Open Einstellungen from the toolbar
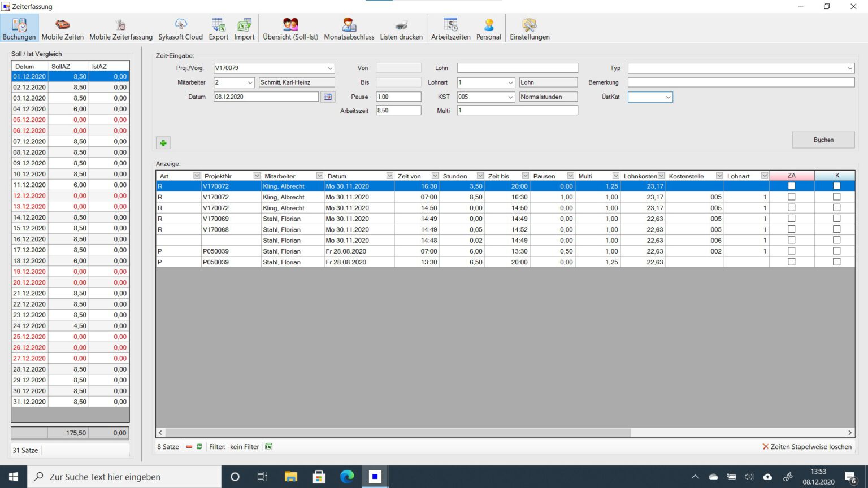The width and height of the screenshot is (868, 488). pos(529,29)
